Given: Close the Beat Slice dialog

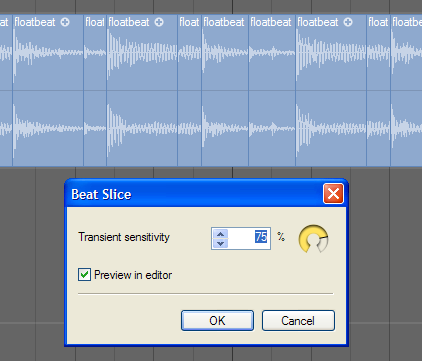Looking at the screenshot, I should [x=333, y=193].
